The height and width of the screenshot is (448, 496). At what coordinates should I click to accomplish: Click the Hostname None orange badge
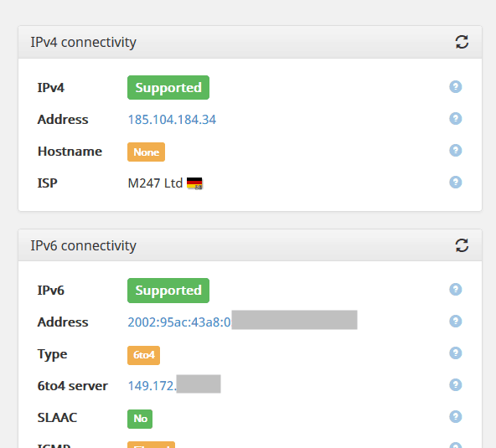[x=146, y=152]
